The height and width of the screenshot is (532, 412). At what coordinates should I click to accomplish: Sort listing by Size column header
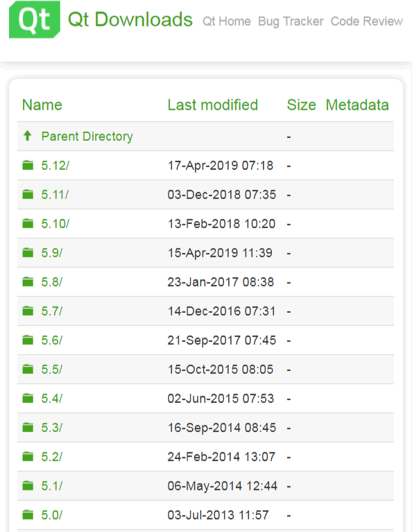coord(301,105)
